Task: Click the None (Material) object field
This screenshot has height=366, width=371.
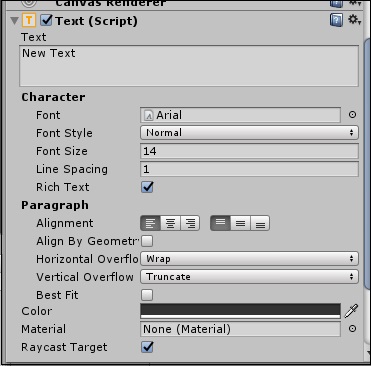Action: (x=240, y=329)
